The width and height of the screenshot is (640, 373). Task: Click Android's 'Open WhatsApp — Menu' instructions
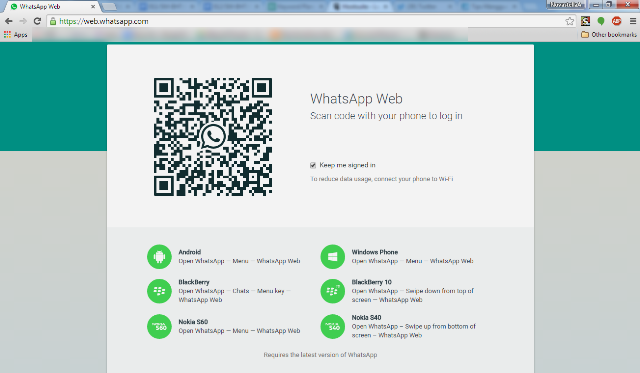239,261
